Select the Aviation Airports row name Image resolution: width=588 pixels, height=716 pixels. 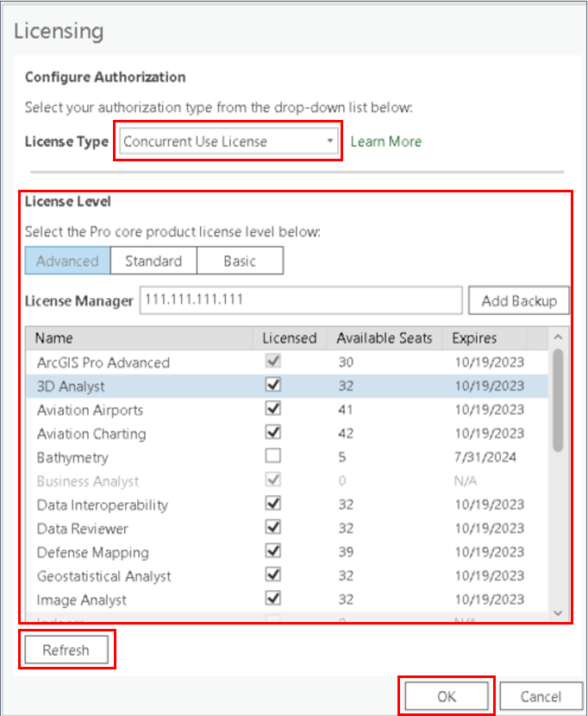pyautogui.click(x=90, y=410)
